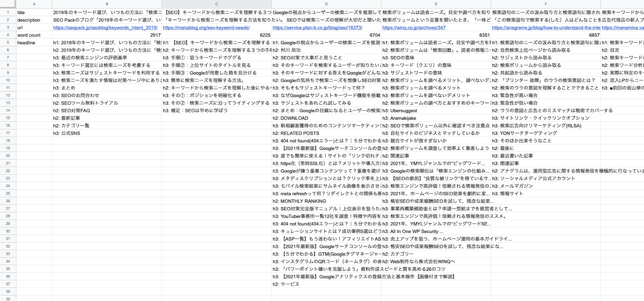The width and height of the screenshot is (644, 301).
Task: Select the word count value 6657
Action: (546, 35)
